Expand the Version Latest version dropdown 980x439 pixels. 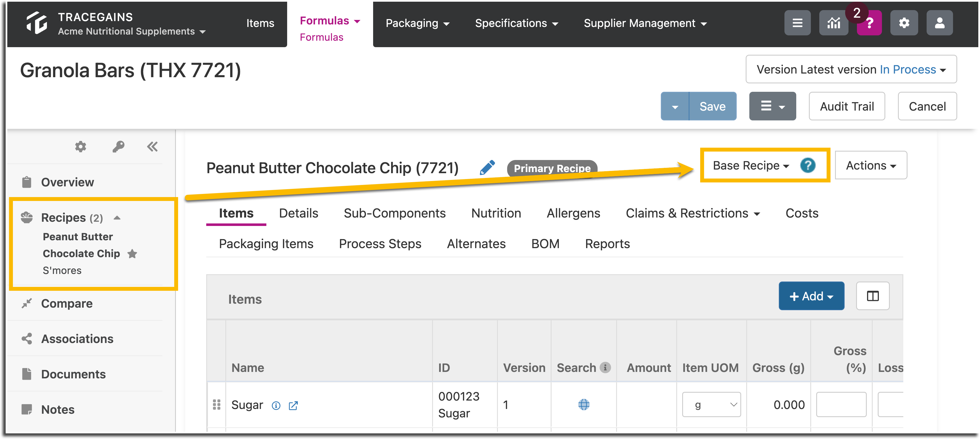click(851, 70)
